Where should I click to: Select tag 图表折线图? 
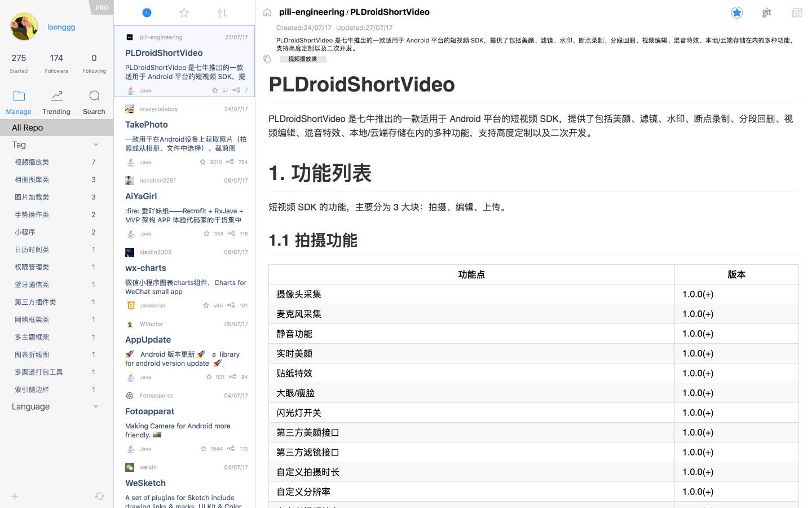[x=56, y=354]
